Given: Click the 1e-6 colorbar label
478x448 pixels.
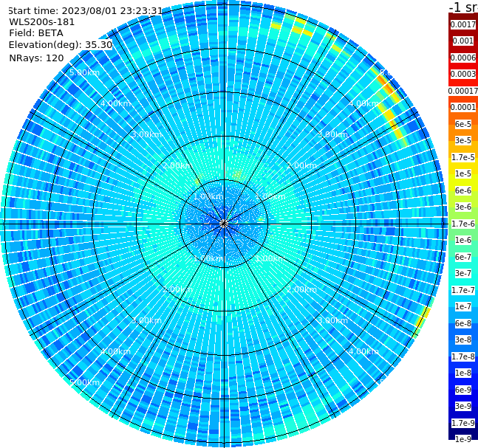Looking at the screenshot, I should tap(463, 240).
